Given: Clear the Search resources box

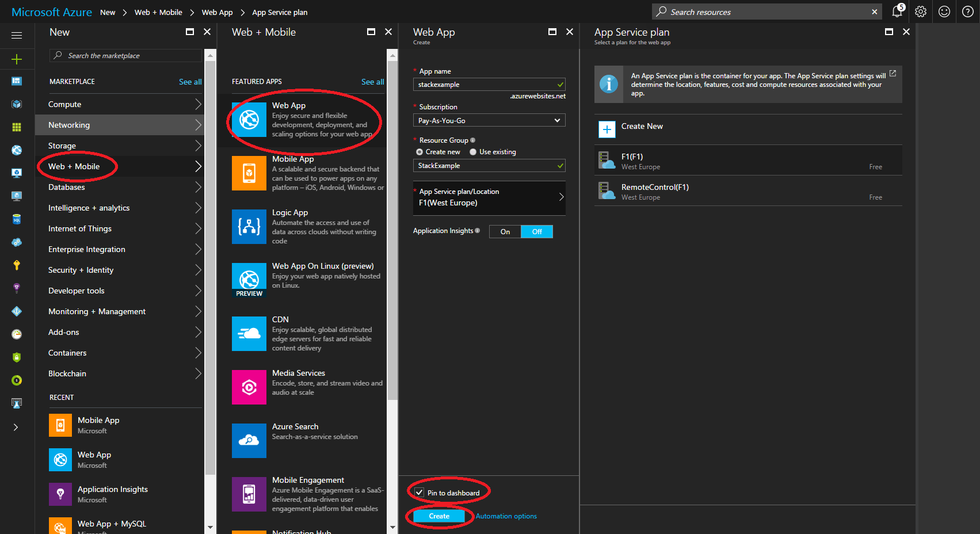Looking at the screenshot, I should (x=875, y=12).
